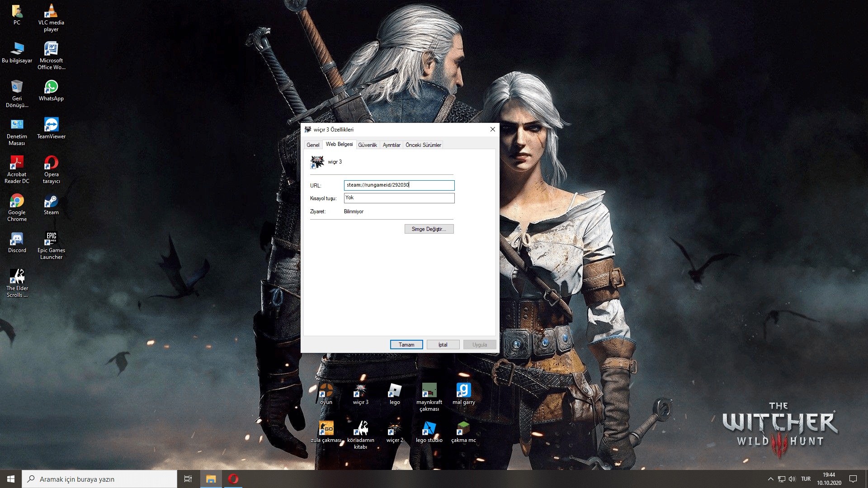Expand hidden system tray icons chevron
868x488 pixels.
[x=770, y=479]
